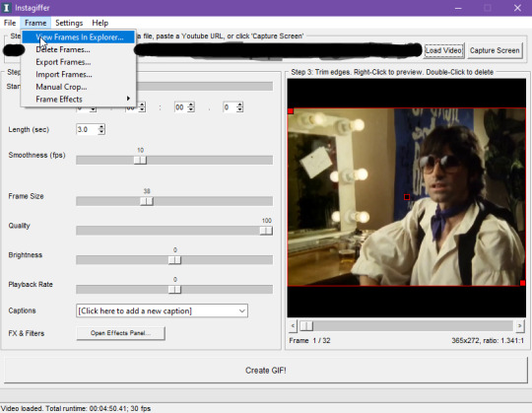Click the bottom-right red crop handle
Image resolution: width=532 pixels, height=413 pixels.
[522, 283]
